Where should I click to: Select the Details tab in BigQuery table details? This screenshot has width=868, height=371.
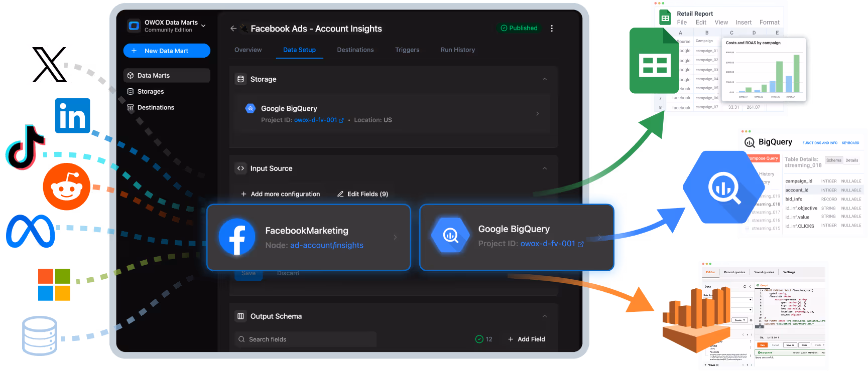pyautogui.click(x=852, y=160)
